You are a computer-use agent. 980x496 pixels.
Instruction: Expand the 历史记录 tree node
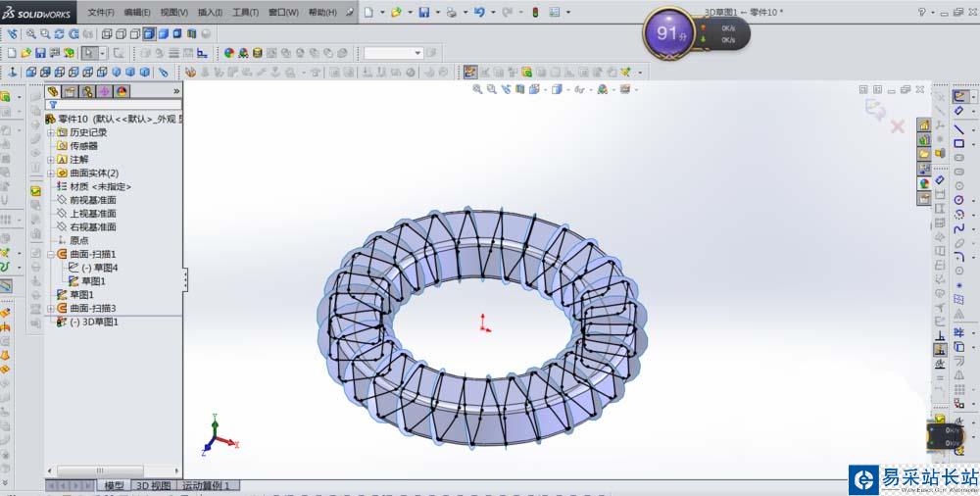click(51, 132)
